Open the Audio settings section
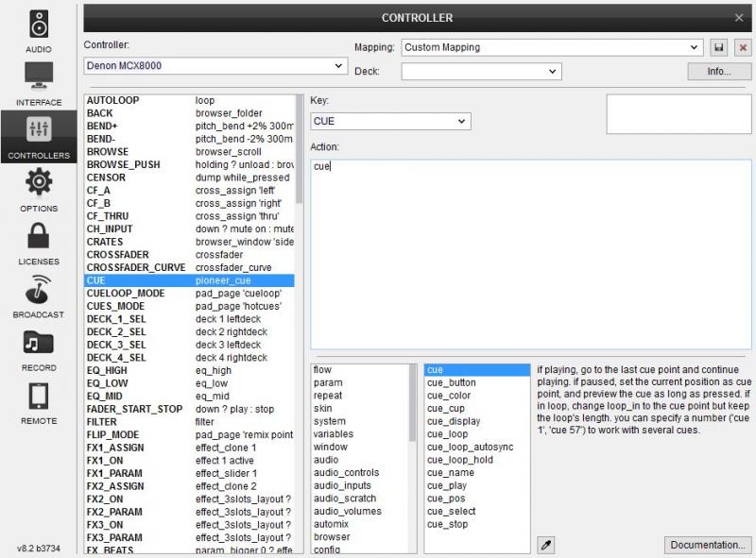 click(x=39, y=31)
